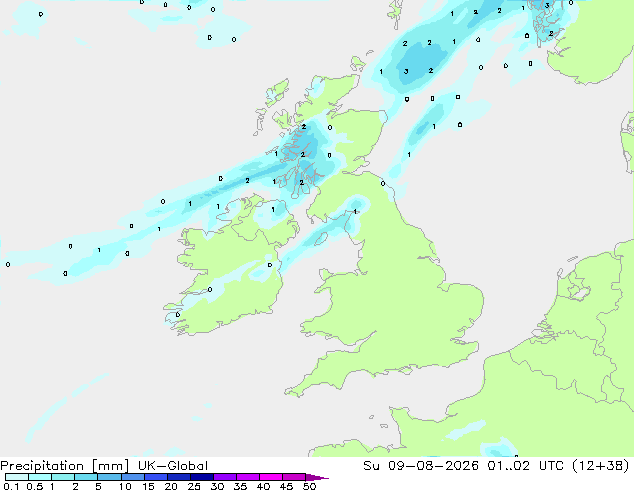This screenshot has width=634, height=490.
Task: Click the "50" legend scale label
Action: point(309,486)
